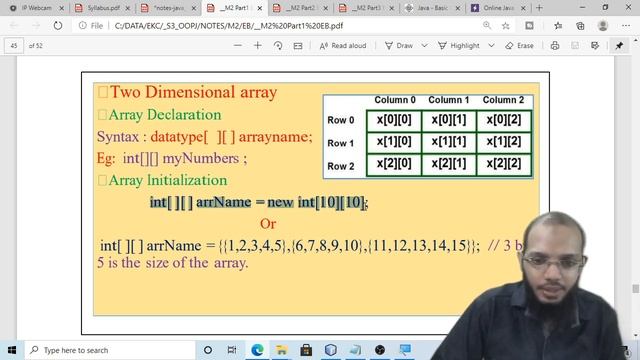Add this page to favorites star
Image resolution: width=640 pixels, height=360 pixels.
[x=506, y=26]
